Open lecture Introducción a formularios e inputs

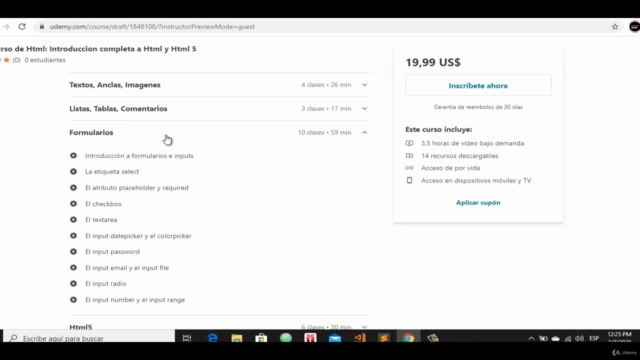pos(139,156)
